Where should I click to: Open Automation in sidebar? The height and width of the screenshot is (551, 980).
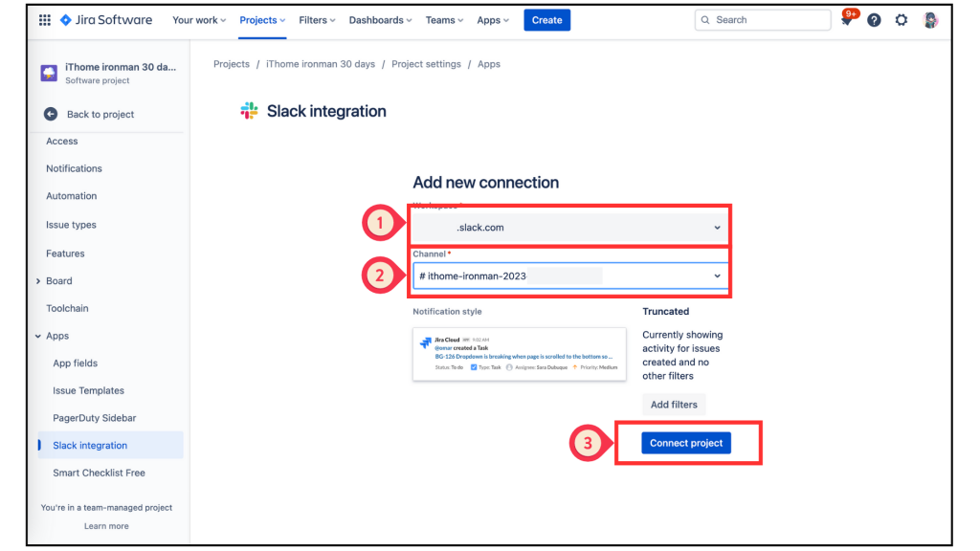[x=71, y=196]
